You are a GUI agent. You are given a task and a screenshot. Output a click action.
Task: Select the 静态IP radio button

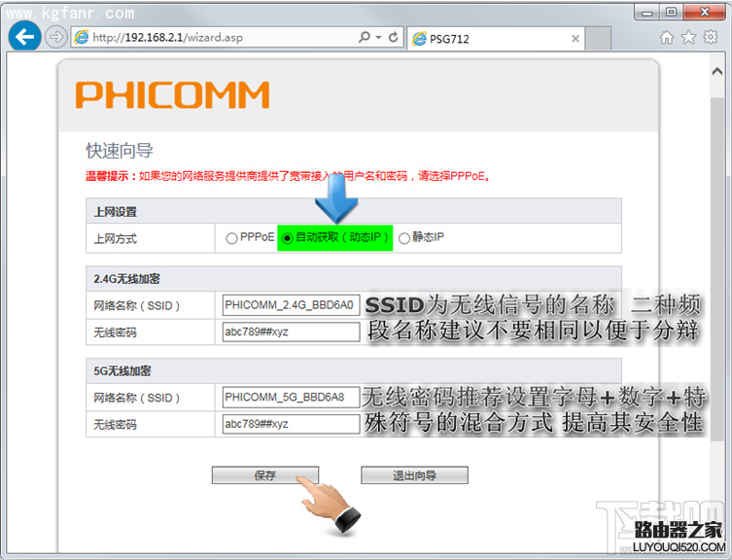(x=404, y=238)
